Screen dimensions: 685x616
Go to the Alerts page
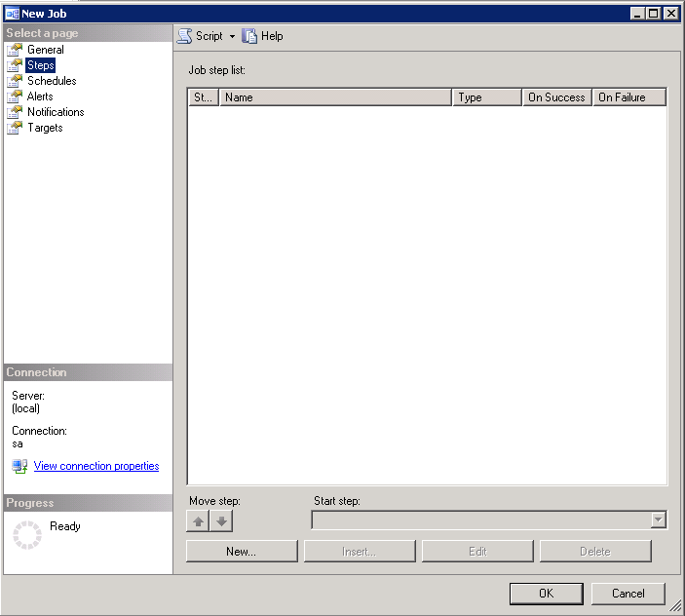(x=40, y=96)
